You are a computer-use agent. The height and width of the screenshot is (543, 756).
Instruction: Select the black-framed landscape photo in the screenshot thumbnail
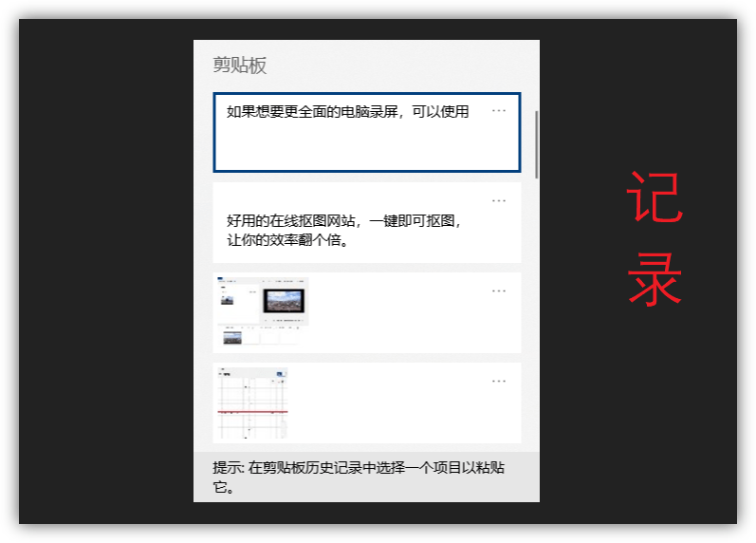click(284, 301)
